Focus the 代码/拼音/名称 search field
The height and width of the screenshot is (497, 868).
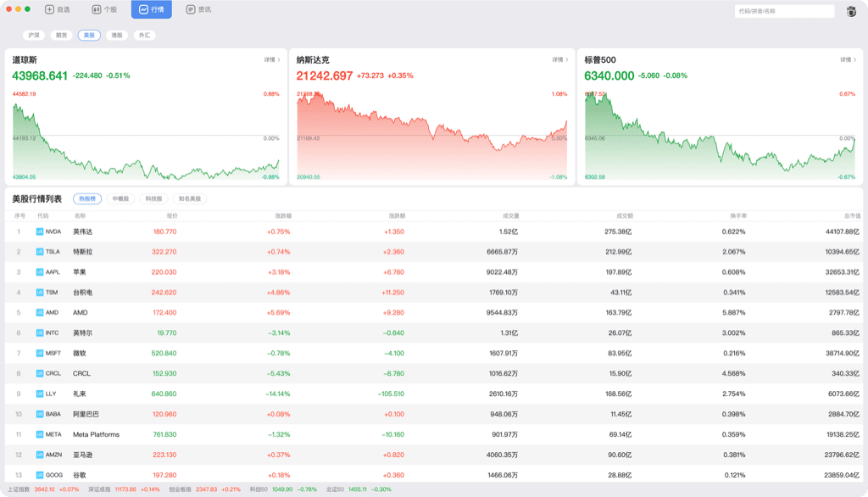pyautogui.click(x=784, y=11)
